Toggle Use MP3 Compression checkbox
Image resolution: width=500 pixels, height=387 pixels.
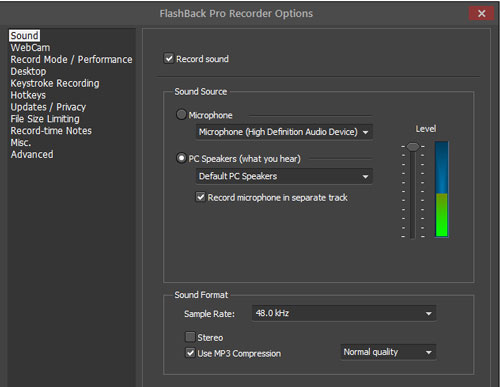190,353
